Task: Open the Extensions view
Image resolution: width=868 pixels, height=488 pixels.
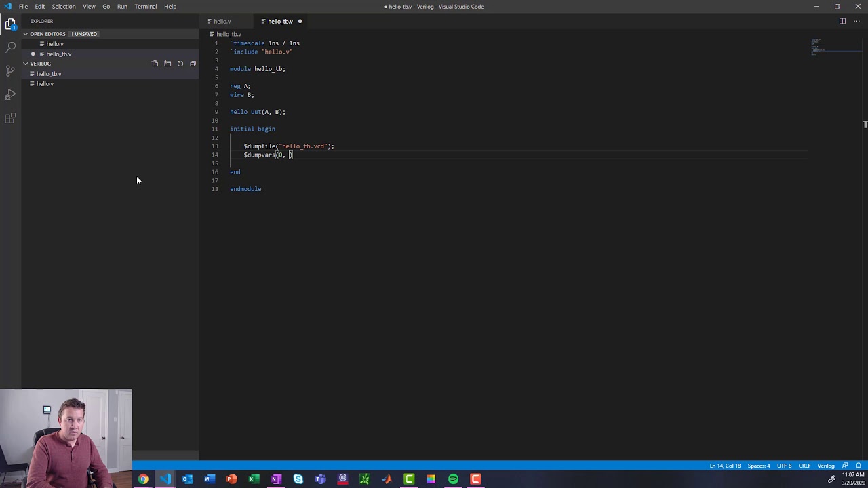Action: click(10, 119)
